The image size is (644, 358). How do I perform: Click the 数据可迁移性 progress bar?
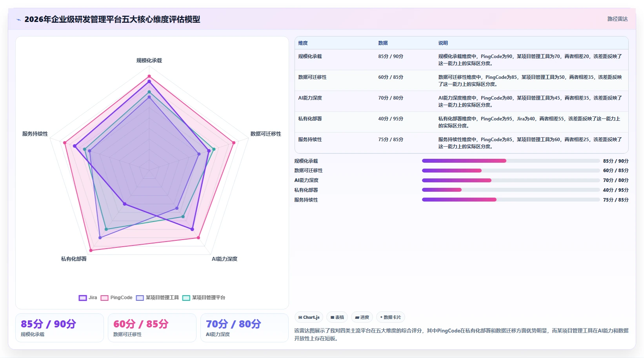pyautogui.click(x=511, y=171)
